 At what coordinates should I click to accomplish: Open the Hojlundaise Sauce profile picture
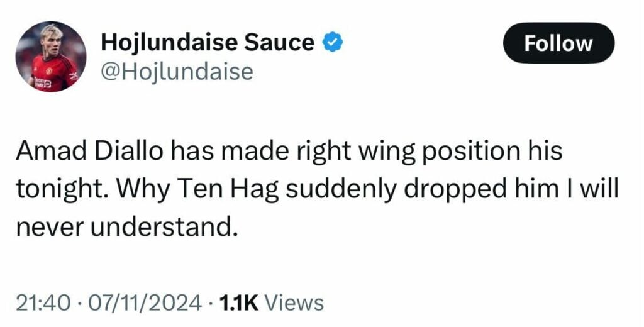click(50, 57)
